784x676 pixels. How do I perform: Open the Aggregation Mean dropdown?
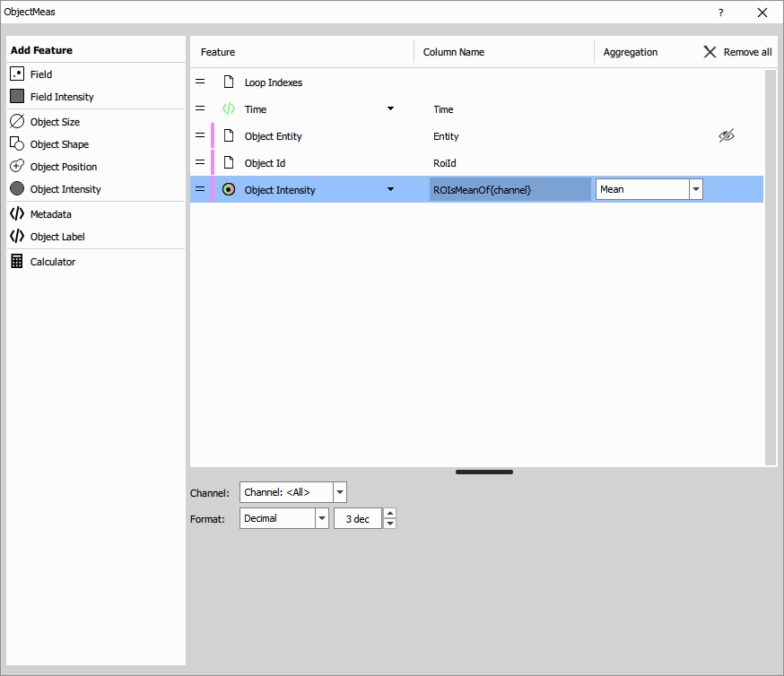tap(695, 189)
